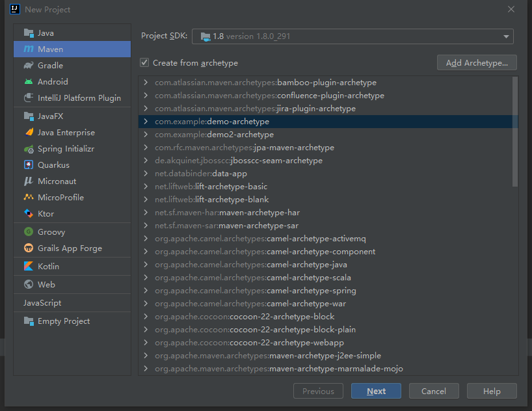This screenshot has height=411, width=532.
Task: Click the Micronaut mu icon
Action: [28, 181]
